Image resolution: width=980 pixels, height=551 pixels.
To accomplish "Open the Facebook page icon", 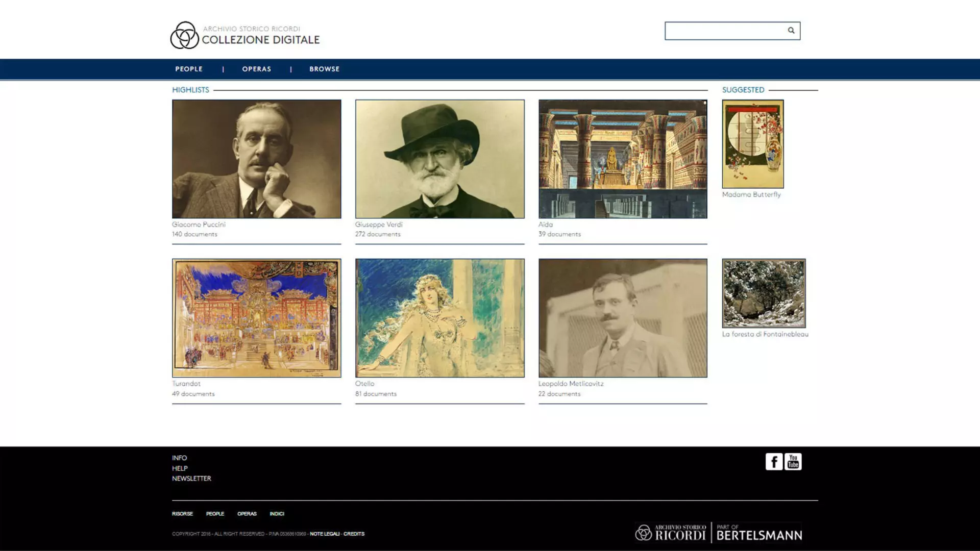I will [x=774, y=462].
